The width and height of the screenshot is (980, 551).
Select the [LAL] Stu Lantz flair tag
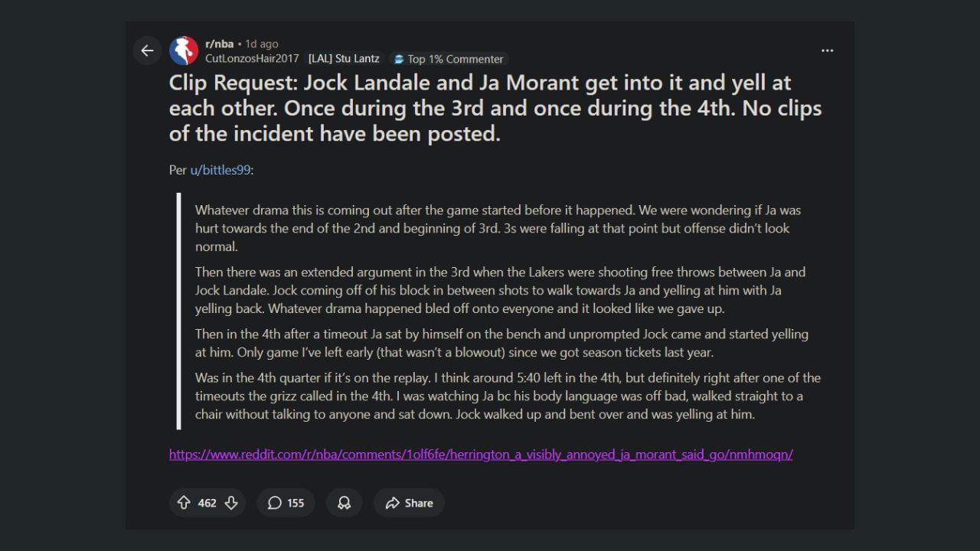tap(343, 58)
